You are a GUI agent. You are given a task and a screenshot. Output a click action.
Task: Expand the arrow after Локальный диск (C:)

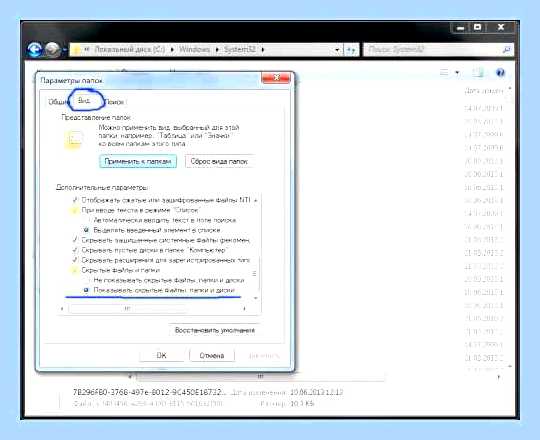pos(172,50)
